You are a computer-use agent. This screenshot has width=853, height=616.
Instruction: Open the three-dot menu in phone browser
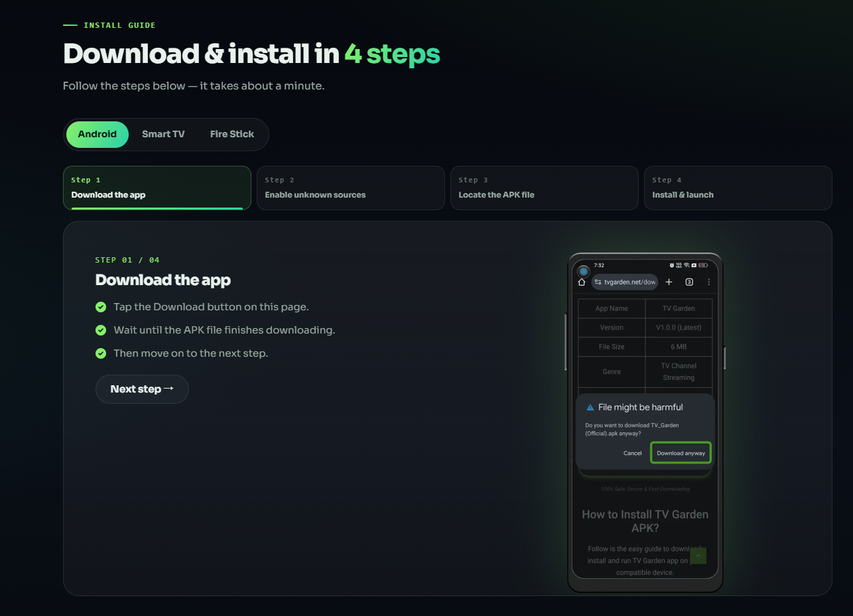(x=708, y=282)
